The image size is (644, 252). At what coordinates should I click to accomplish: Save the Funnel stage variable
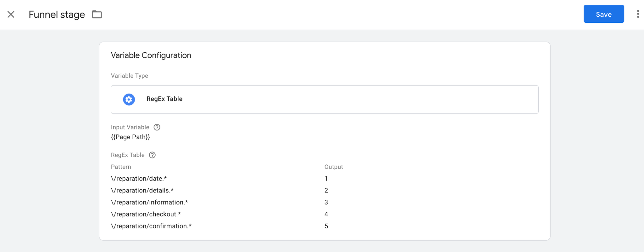click(x=604, y=14)
